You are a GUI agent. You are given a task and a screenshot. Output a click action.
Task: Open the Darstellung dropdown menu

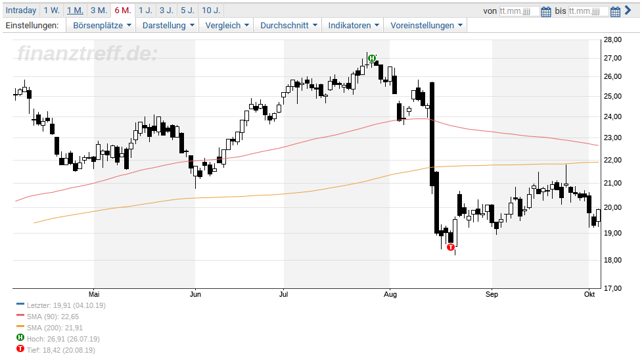click(x=168, y=25)
